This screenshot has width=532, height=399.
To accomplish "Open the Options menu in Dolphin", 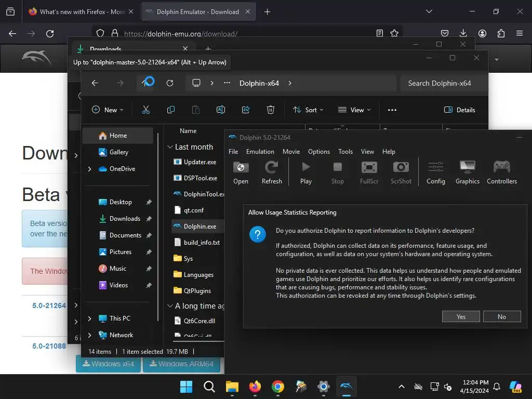I will pyautogui.click(x=319, y=151).
